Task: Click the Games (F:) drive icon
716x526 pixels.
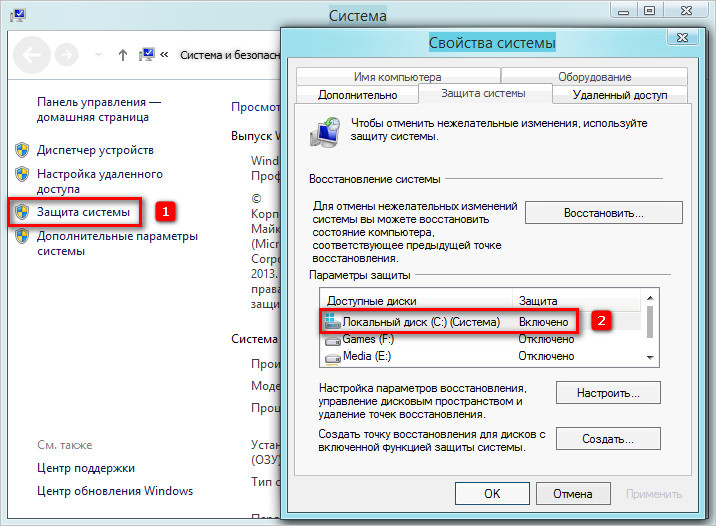Action: [332, 339]
